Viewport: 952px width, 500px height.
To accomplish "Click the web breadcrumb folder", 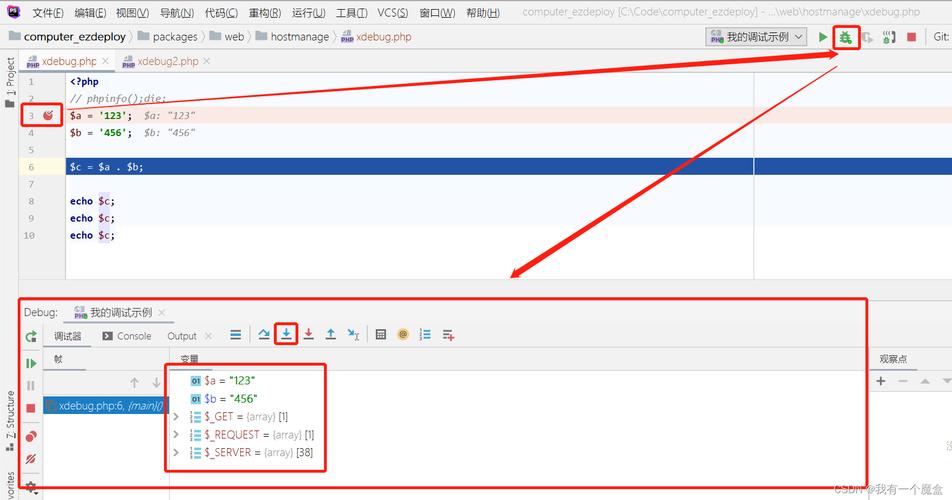I will (x=226, y=37).
